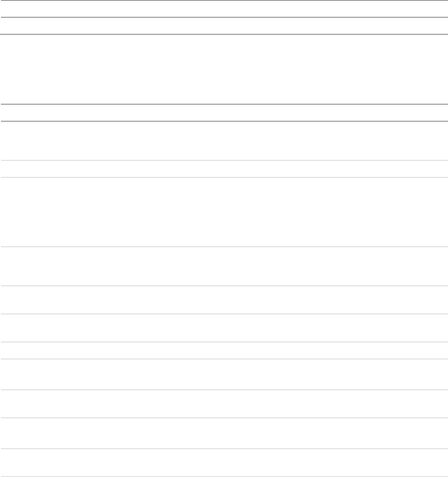448x477 pixels.
Task: Click the bottommost gray divider line
Action: tap(224, 477)
